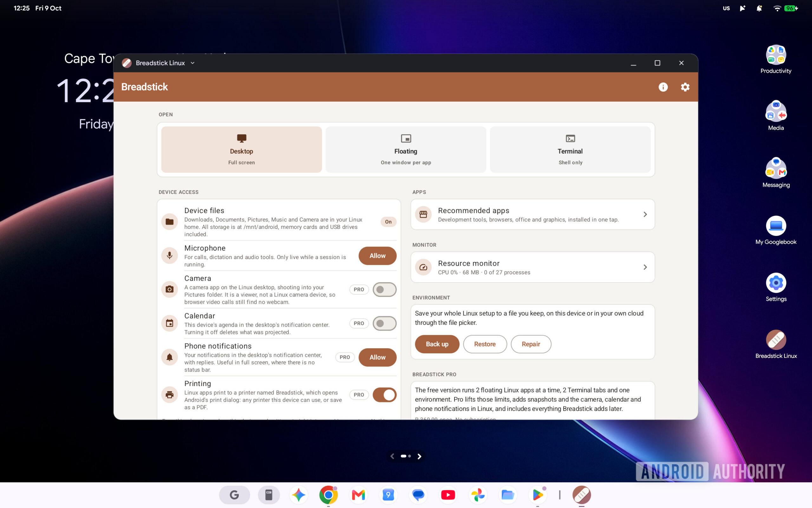The height and width of the screenshot is (508, 812).
Task: Click the Camera row icon
Action: point(169,289)
